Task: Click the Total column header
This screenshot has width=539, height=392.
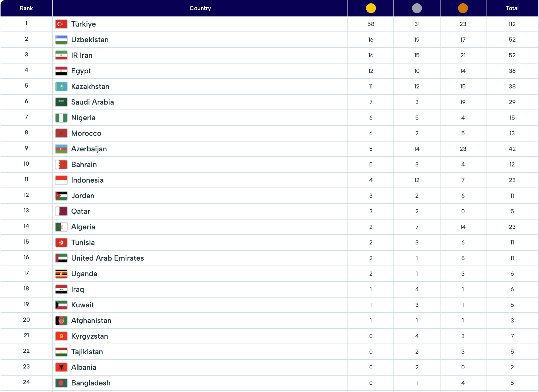Action: (512, 8)
